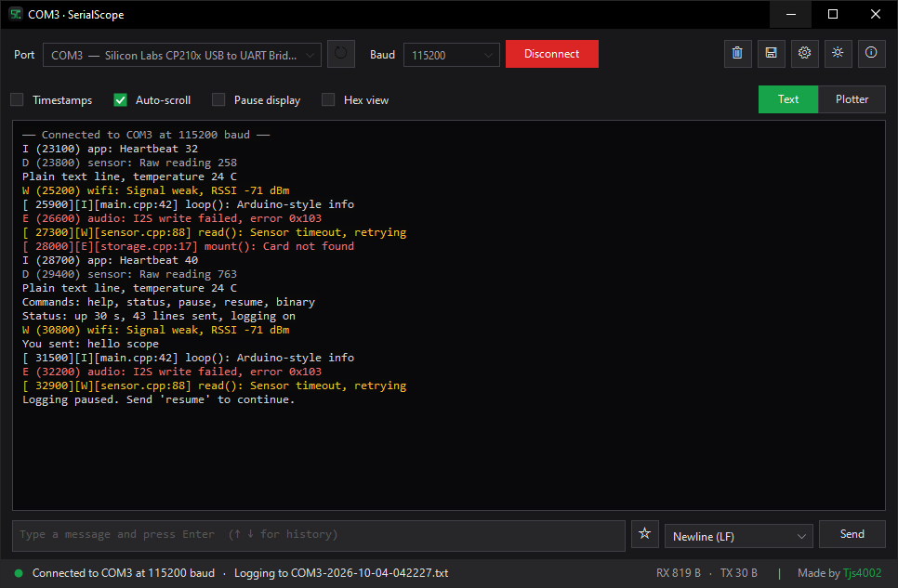Enable the Timestamps checkbox

click(x=17, y=99)
